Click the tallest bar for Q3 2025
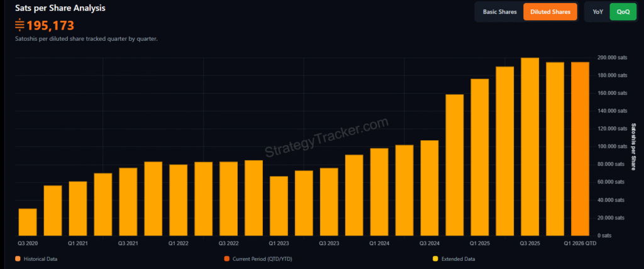Screen dimensions: 644x269 pyautogui.click(x=530, y=146)
